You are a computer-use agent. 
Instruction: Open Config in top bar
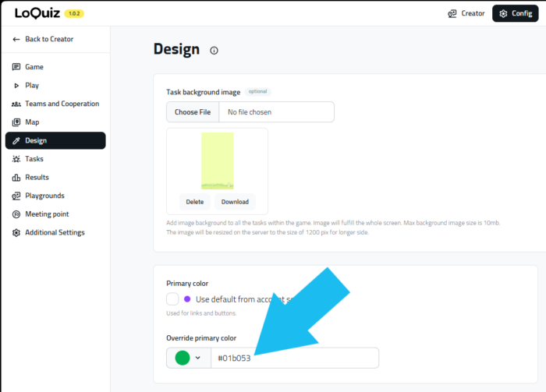coord(516,13)
